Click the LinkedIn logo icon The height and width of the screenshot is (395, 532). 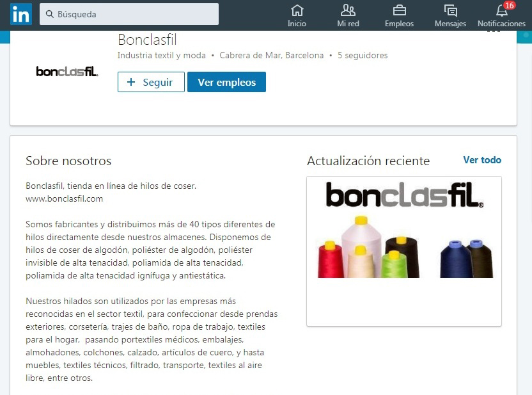click(21, 14)
